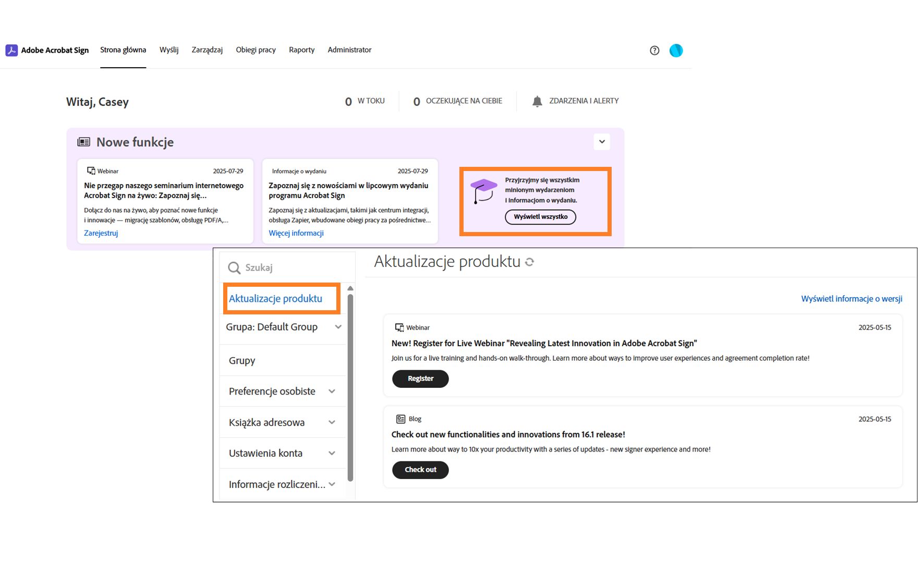Click the refresh icon next to Aktualizacje produktu heading

click(529, 262)
